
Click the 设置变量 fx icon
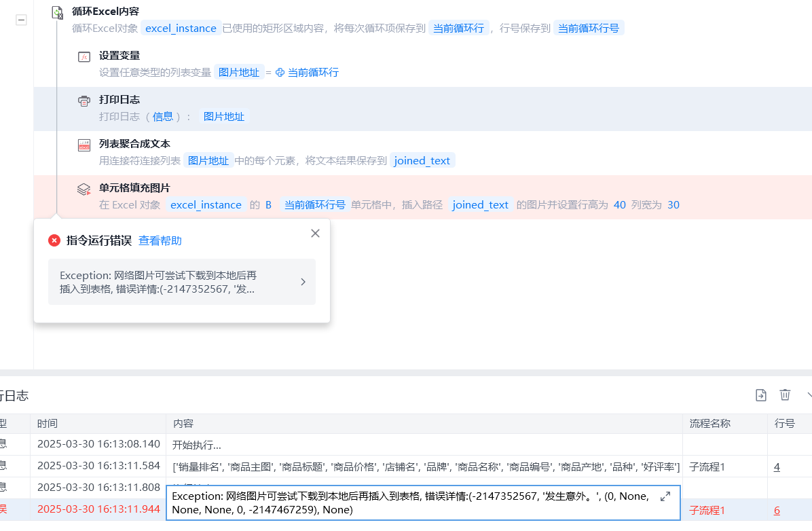click(x=84, y=57)
